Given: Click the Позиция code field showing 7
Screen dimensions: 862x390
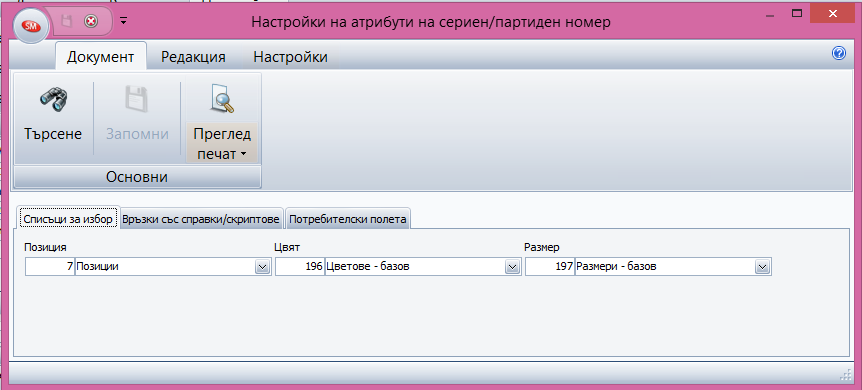Looking at the screenshot, I should click(x=50, y=267).
